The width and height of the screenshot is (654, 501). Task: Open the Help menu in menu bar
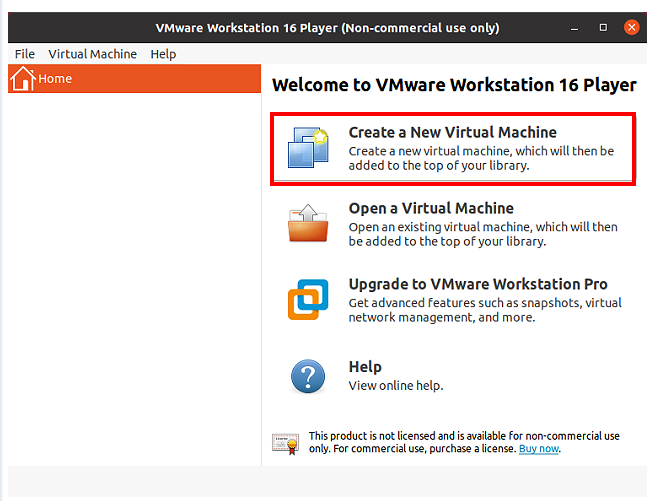[x=163, y=54]
